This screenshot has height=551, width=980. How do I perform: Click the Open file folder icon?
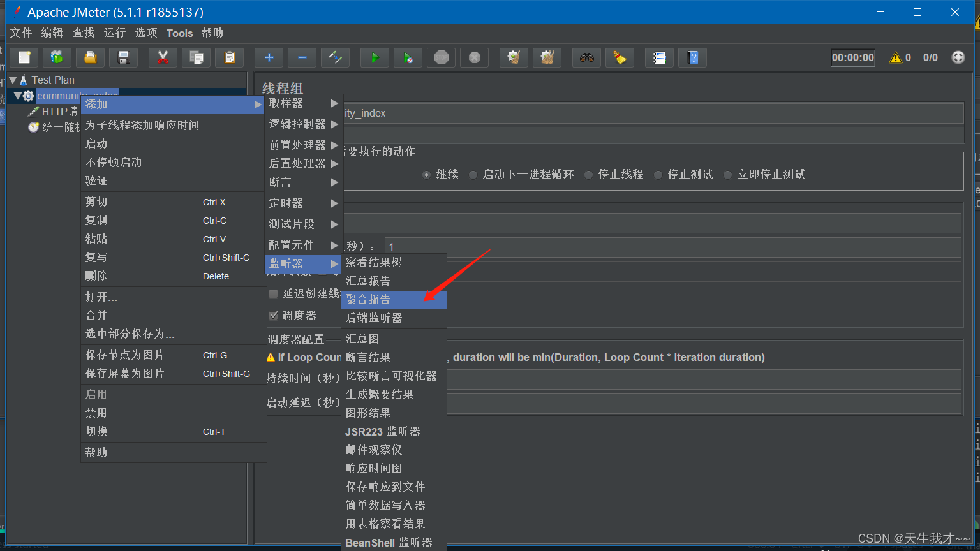click(x=91, y=57)
